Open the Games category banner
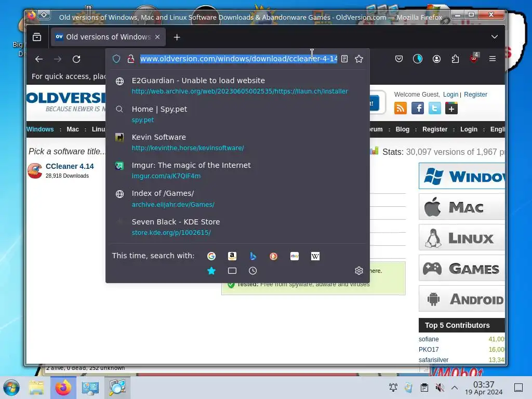532x399 pixels. (462, 269)
